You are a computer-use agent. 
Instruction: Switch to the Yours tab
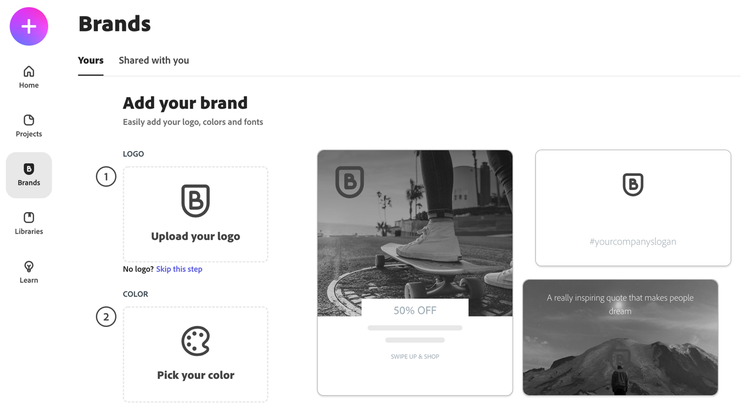(90, 60)
